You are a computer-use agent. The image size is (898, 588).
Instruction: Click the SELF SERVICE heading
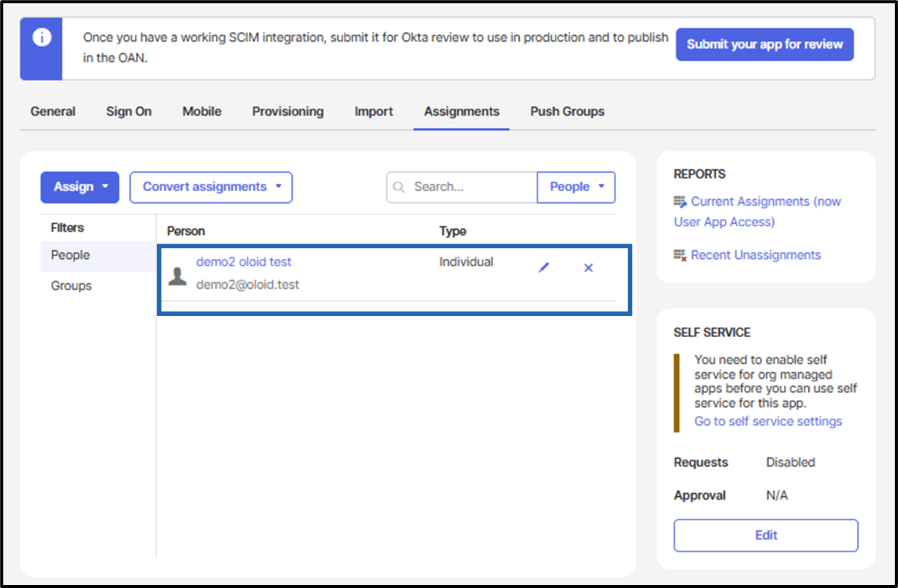pyautogui.click(x=712, y=333)
